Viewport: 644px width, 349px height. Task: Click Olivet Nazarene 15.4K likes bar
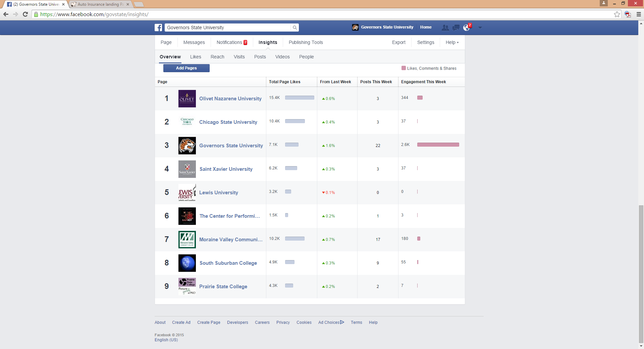300,98
